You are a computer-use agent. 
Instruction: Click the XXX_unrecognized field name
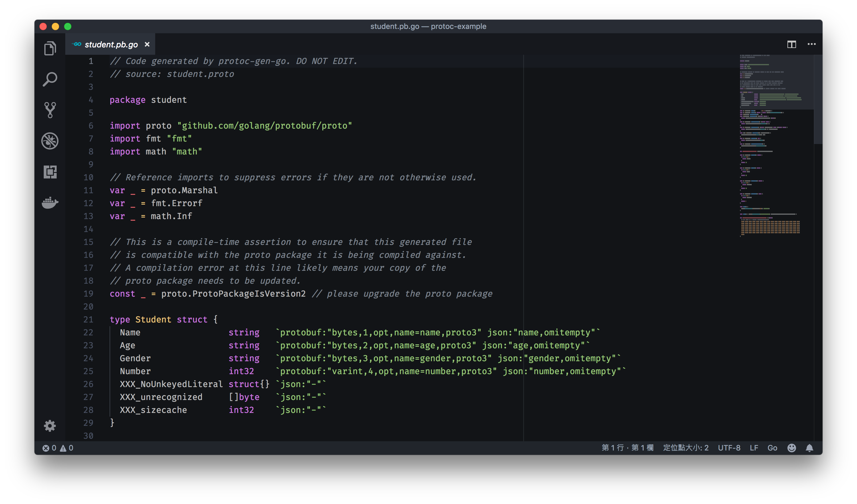pos(161,397)
